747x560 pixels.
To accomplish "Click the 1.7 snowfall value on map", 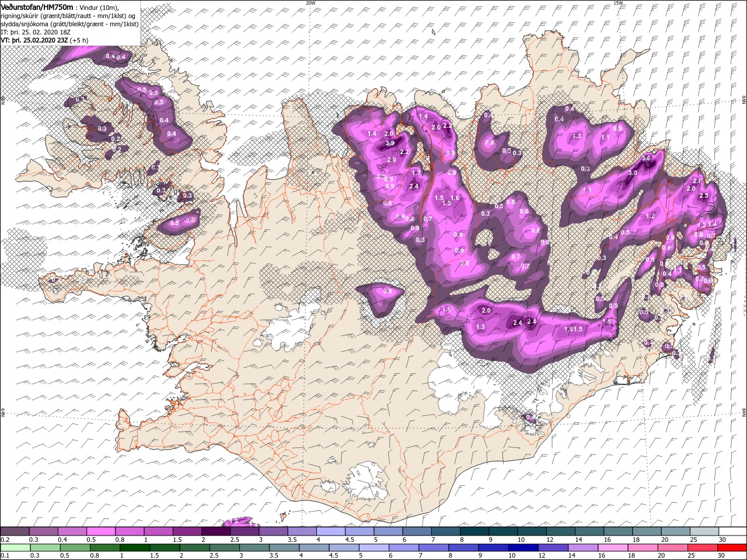I will click(416, 173).
